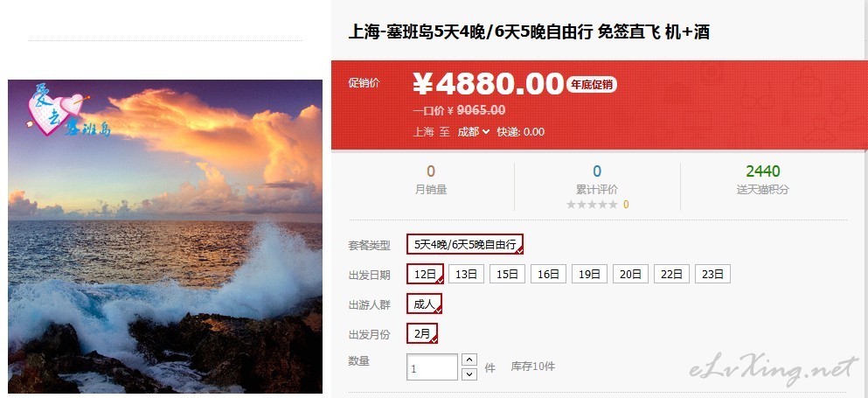Pick departure date 16日
Screen dimensions: 868x398
548,274
